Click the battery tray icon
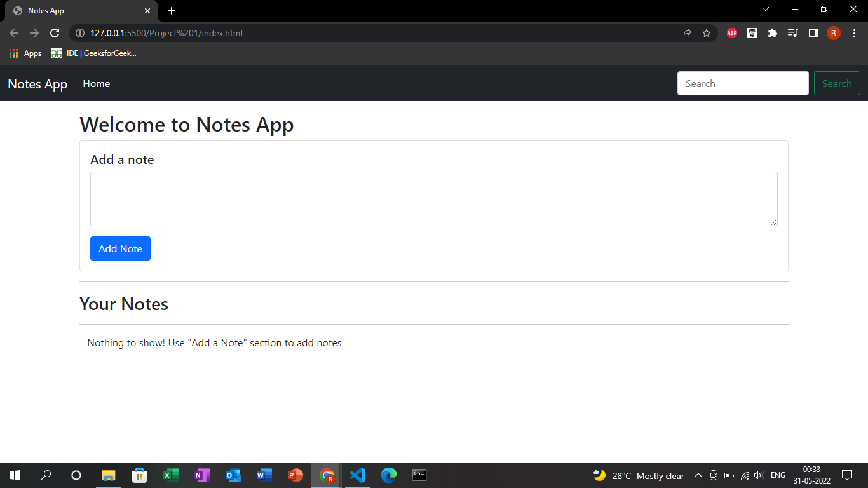This screenshot has width=868, height=488. (x=729, y=475)
